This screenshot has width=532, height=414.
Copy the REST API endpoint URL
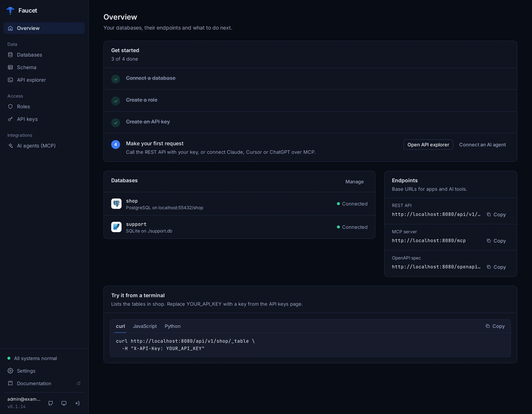point(496,214)
